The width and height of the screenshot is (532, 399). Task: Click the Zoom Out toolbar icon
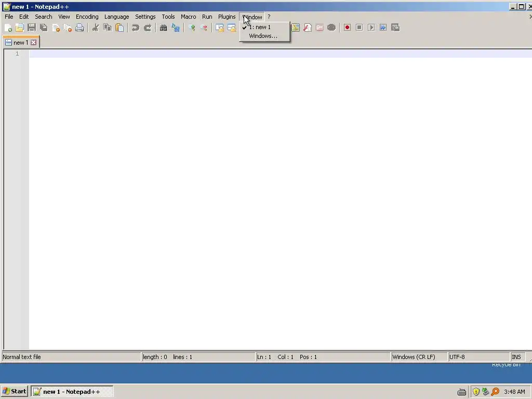pyautogui.click(x=204, y=28)
